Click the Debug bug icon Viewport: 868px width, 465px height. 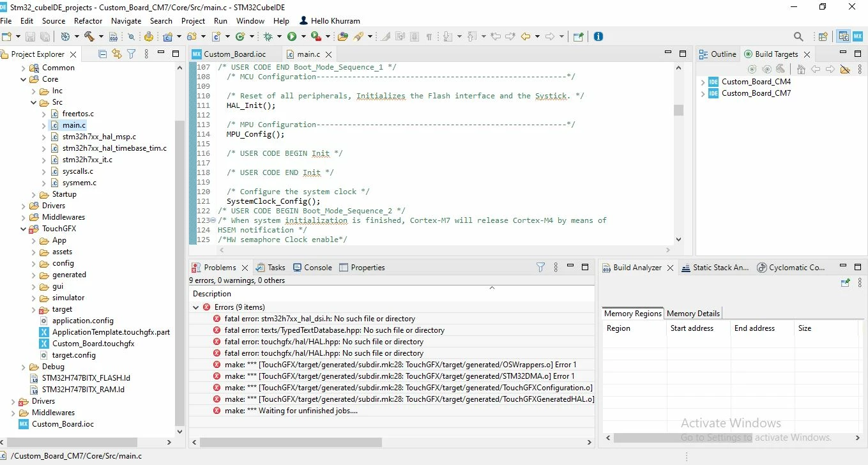click(x=268, y=36)
